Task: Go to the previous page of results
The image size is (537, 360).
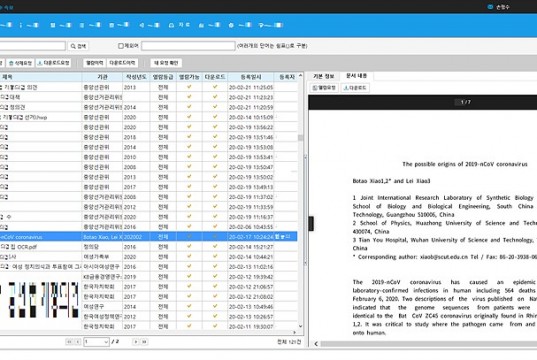Action: 78,342
